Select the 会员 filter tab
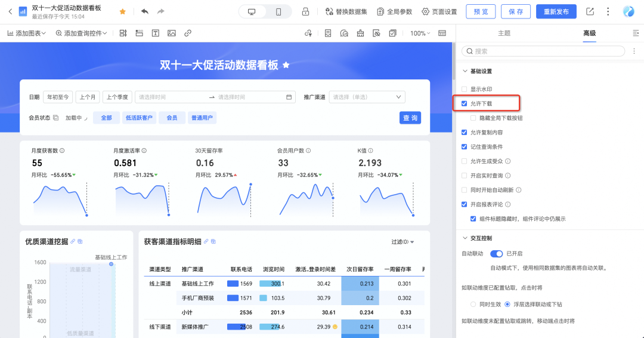 click(172, 118)
